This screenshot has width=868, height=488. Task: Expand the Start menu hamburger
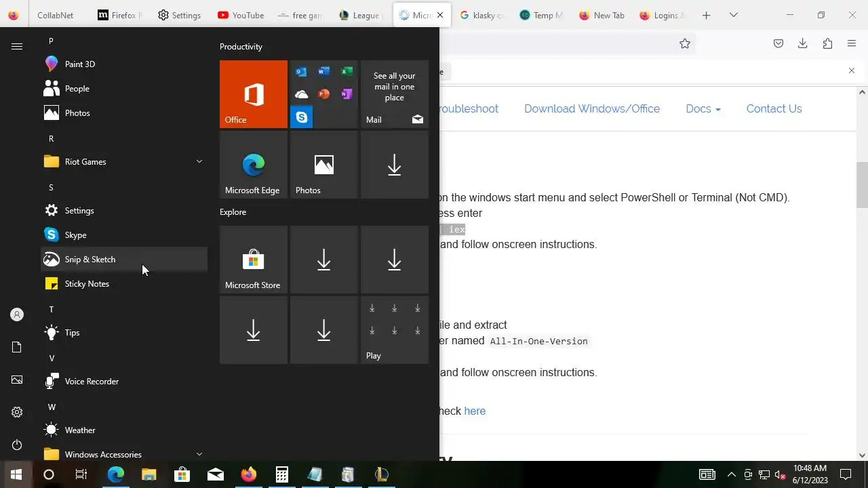(17, 46)
